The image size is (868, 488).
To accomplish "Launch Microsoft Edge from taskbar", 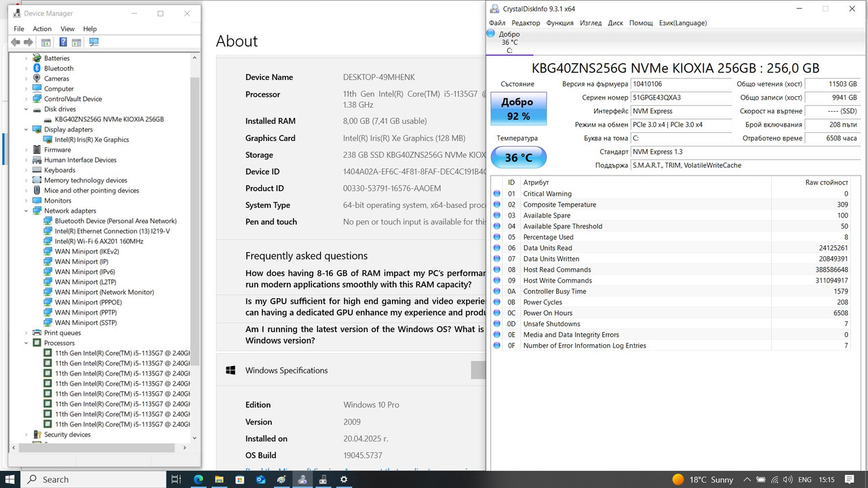I will point(199,479).
